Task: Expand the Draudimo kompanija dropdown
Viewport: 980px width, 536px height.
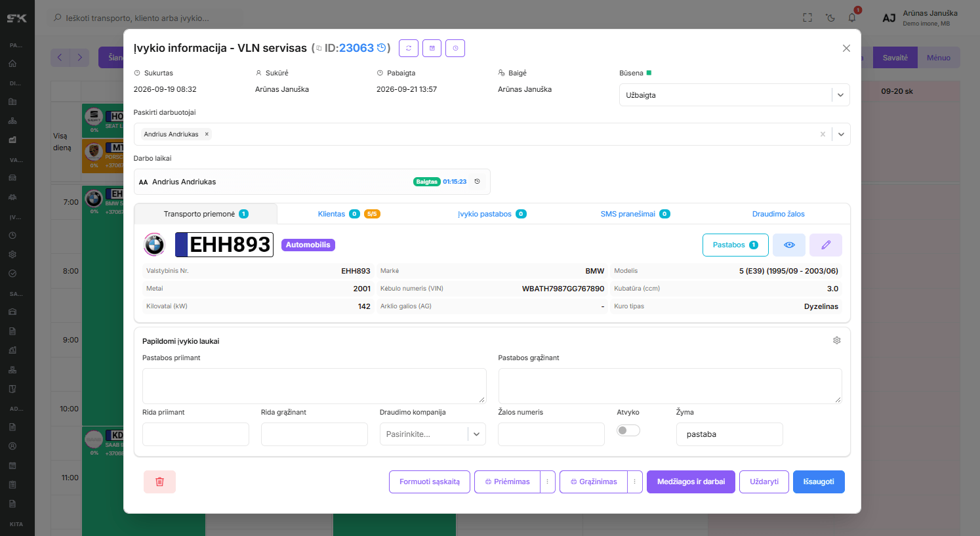Action: 477,434
